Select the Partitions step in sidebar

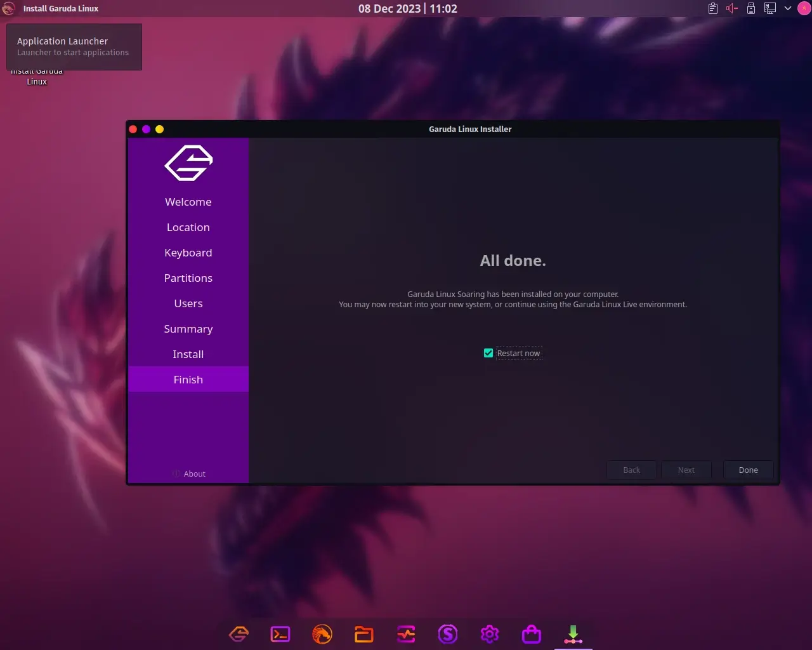[188, 278]
